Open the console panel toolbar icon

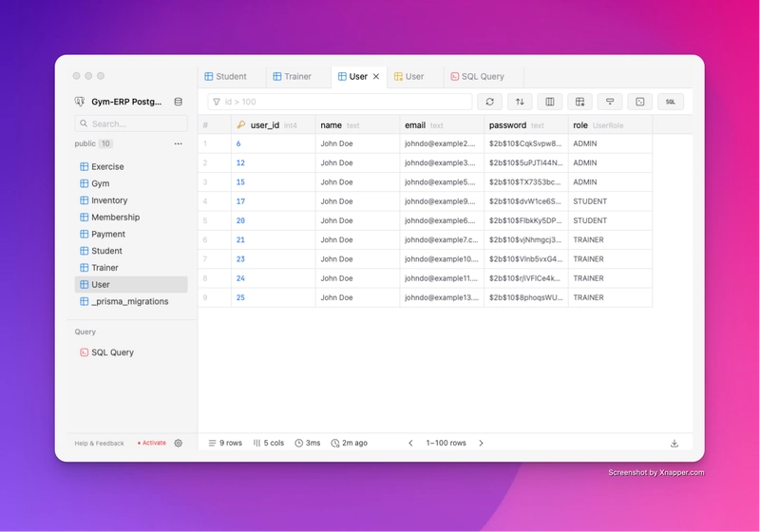[639, 102]
